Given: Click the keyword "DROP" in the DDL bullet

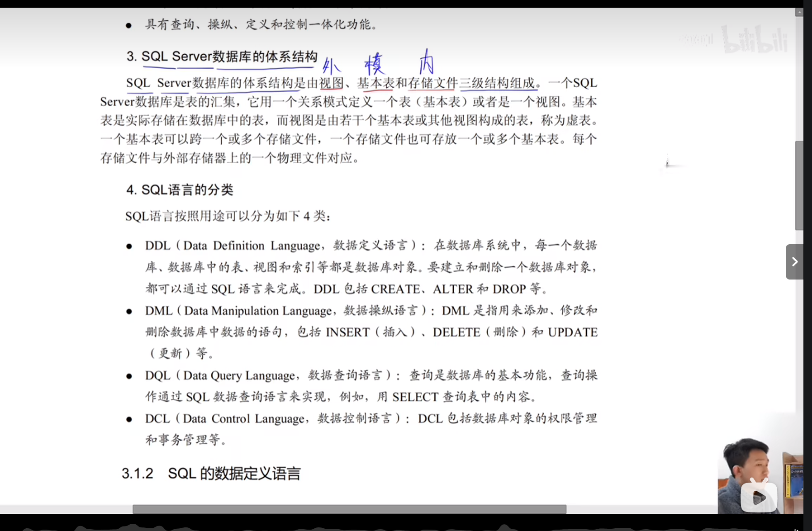Looking at the screenshot, I should [x=509, y=289].
